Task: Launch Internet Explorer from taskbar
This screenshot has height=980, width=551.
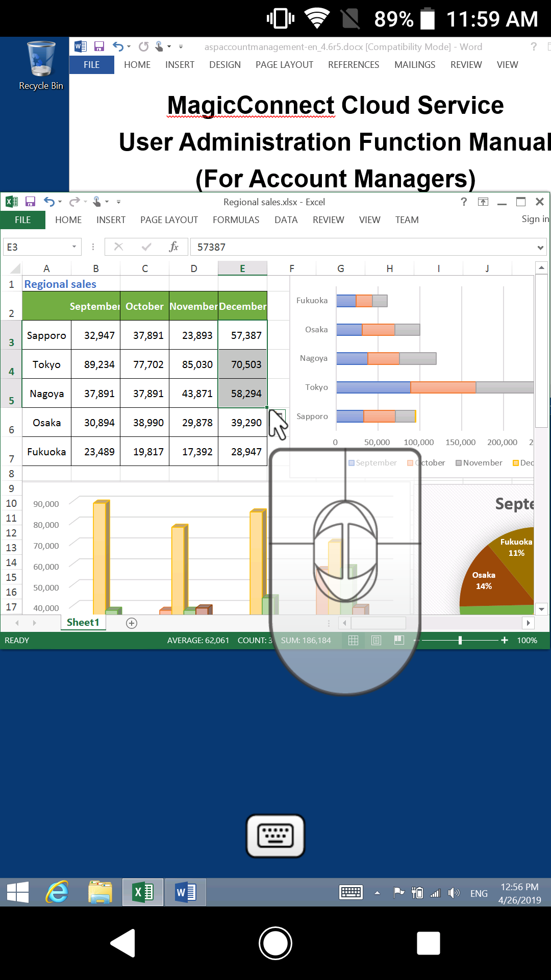Action: pos(57,892)
